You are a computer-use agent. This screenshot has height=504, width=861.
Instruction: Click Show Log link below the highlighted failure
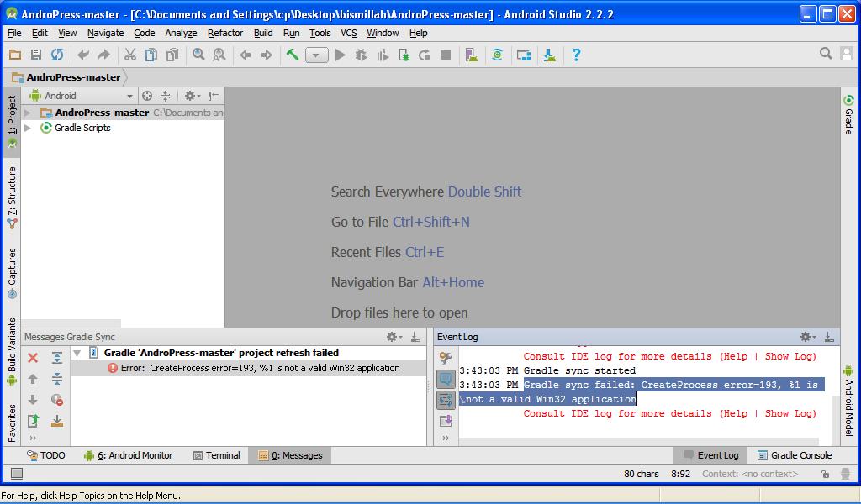pyautogui.click(x=789, y=413)
